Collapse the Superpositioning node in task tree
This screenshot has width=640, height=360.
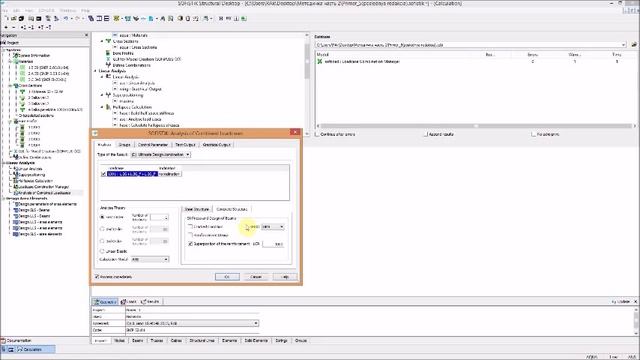102,95
